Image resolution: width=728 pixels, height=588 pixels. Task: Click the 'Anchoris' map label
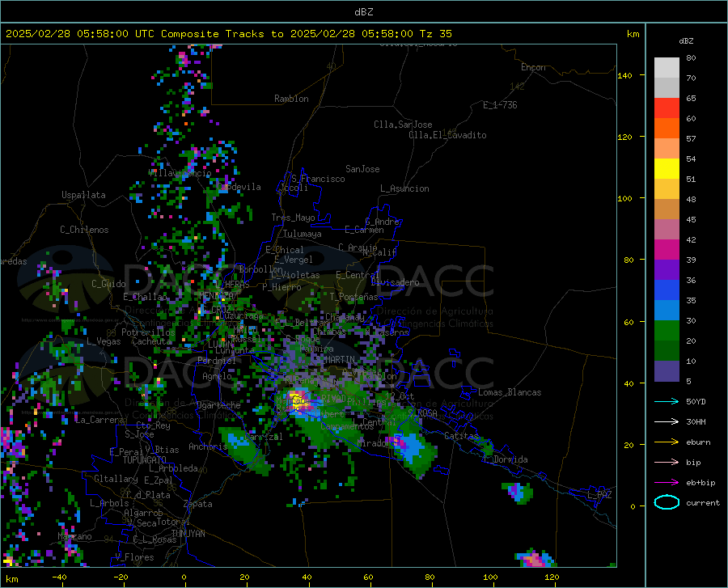208,446
